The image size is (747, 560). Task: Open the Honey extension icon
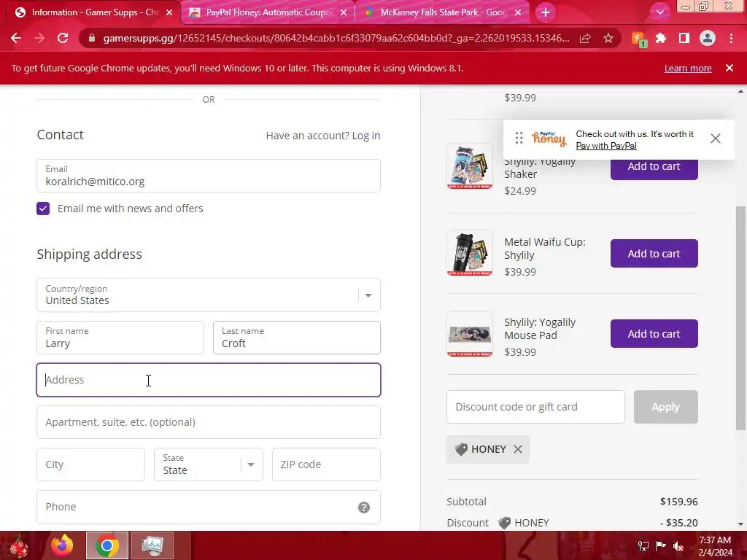(638, 39)
